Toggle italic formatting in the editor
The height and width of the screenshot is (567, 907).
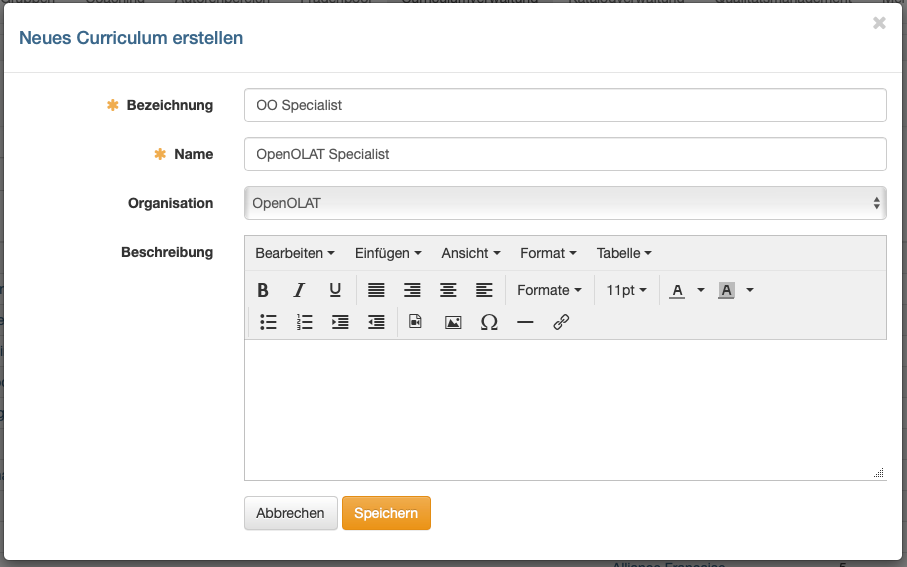pos(298,290)
